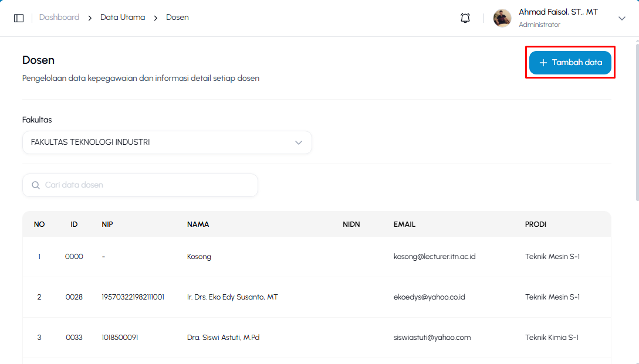Click Teknik Mesin S-1 in Eko Edy row

coord(552,297)
